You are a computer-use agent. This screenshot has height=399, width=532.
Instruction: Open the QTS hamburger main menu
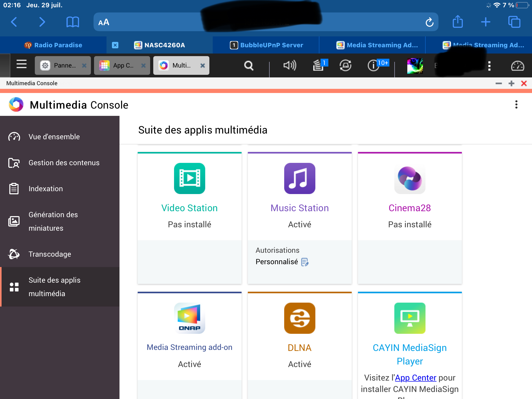pyautogui.click(x=22, y=64)
